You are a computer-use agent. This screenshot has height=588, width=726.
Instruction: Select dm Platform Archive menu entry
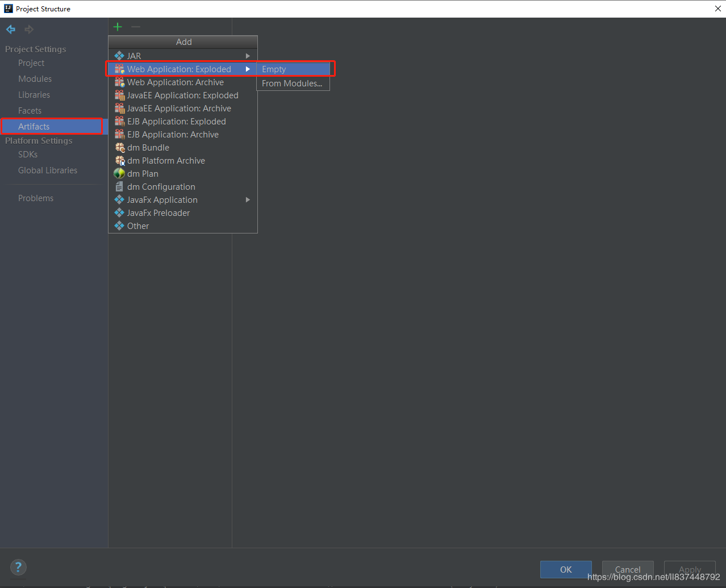pos(183,160)
